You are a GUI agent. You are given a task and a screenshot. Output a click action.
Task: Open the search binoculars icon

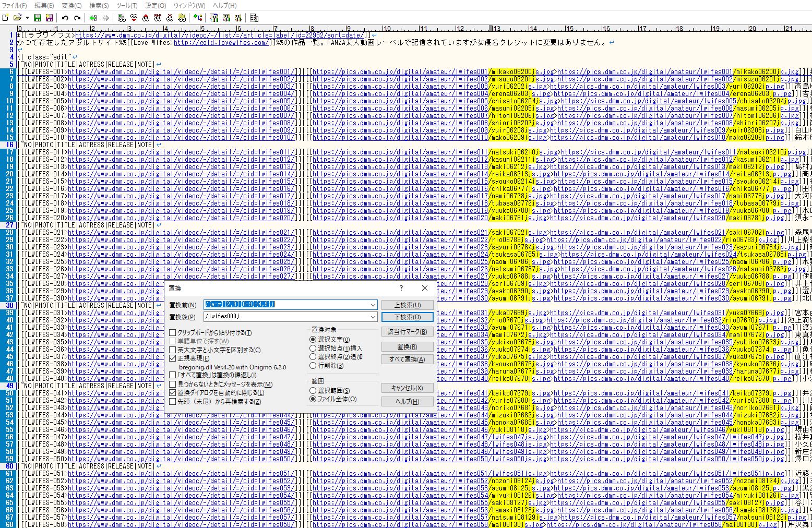[x=122, y=18]
